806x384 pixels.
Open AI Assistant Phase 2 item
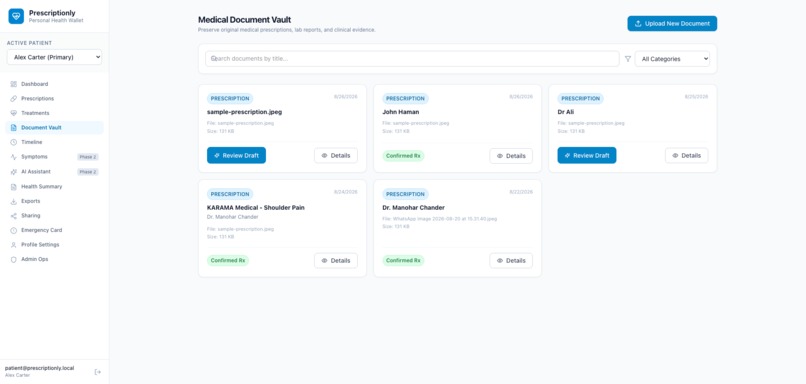(x=54, y=172)
